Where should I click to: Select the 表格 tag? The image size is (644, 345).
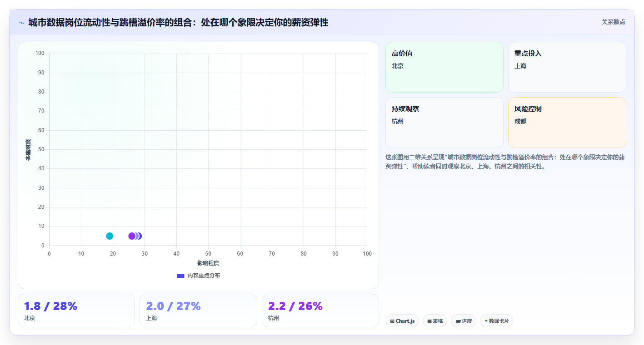[435, 321]
